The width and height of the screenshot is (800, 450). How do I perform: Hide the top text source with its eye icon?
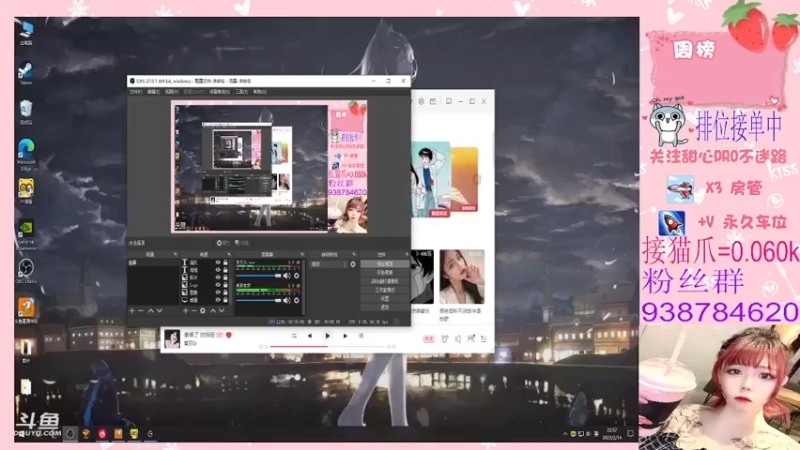tap(218, 263)
